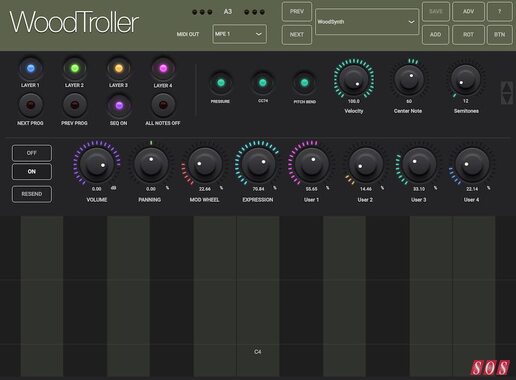The height and width of the screenshot is (380, 516).
Task: Click the A3 note display
Action: pos(228,12)
